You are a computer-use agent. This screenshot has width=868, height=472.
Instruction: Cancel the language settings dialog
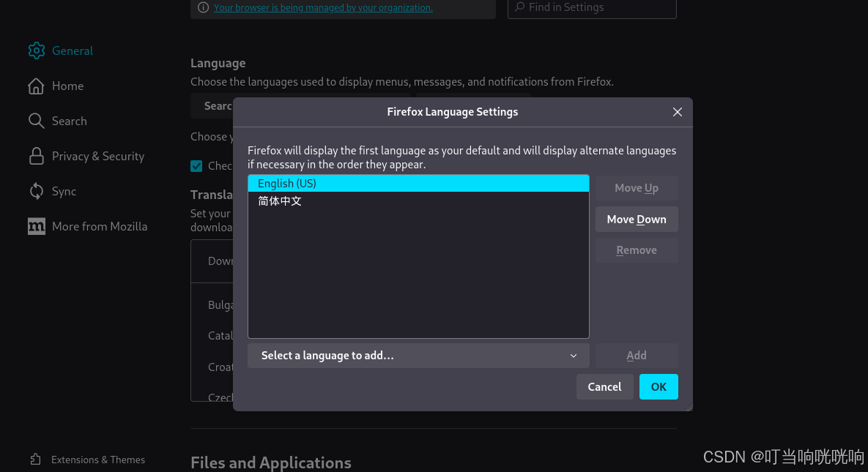point(604,387)
